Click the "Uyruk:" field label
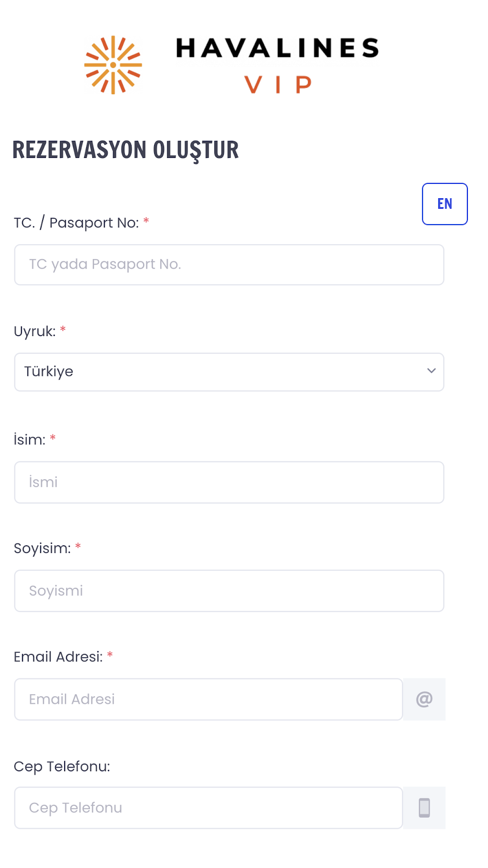The width and height of the screenshot is (488, 868). tap(34, 331)
